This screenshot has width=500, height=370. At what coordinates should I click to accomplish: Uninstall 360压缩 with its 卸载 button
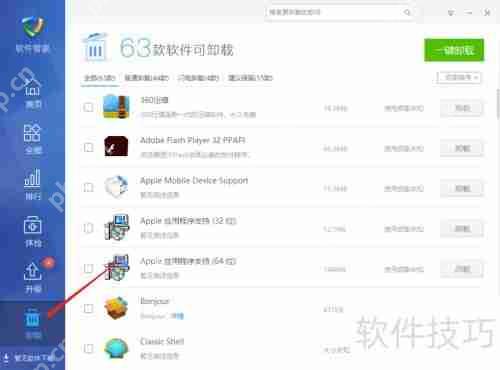pyautogui.click(x=462, y=108)
